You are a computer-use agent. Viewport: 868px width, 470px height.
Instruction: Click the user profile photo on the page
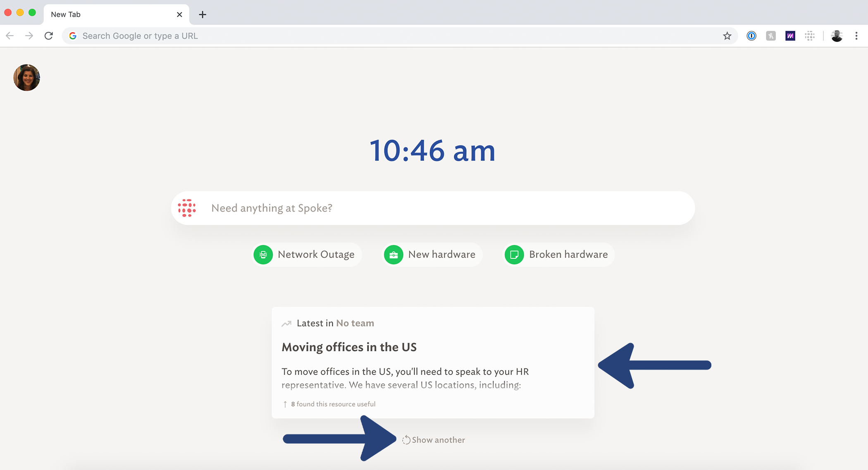point(26,78)
